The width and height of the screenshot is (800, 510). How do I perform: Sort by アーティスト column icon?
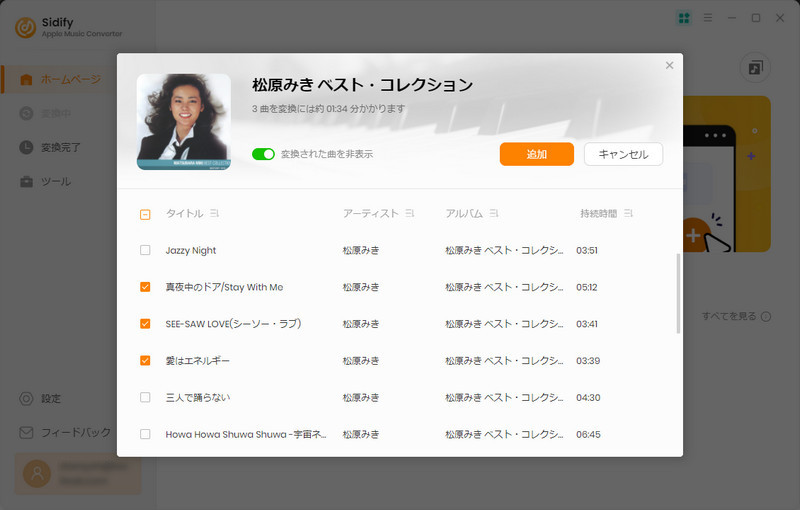tap(410, 213)
